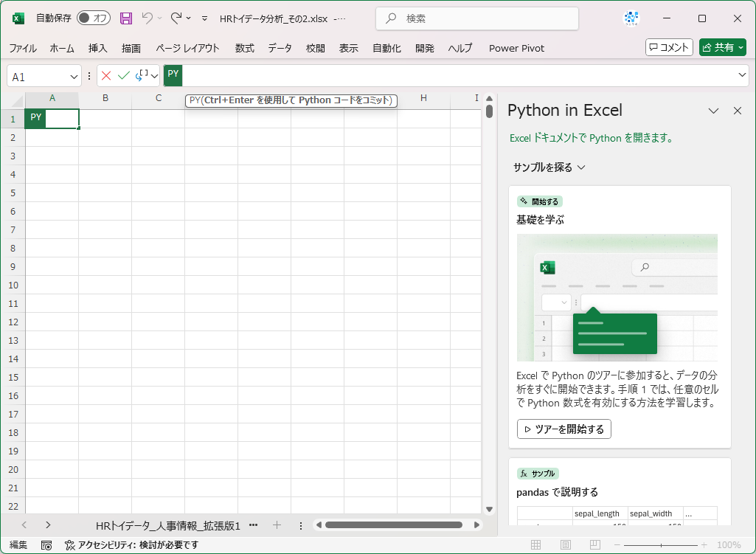Toggle the AutoSave switch

click(94, 18)
